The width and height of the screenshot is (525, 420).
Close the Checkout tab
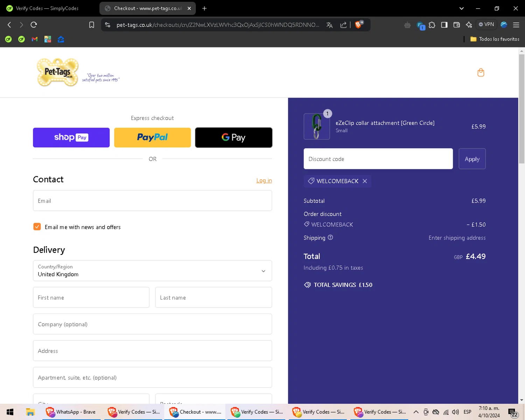[x=189, y=8]
